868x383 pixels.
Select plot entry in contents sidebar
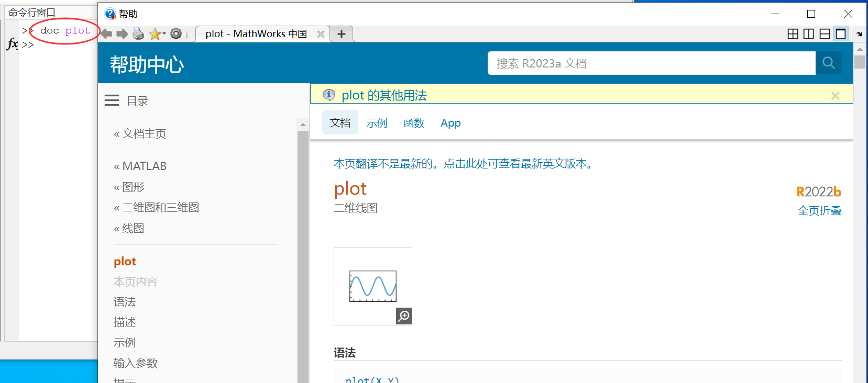click(x=125, y=261)
